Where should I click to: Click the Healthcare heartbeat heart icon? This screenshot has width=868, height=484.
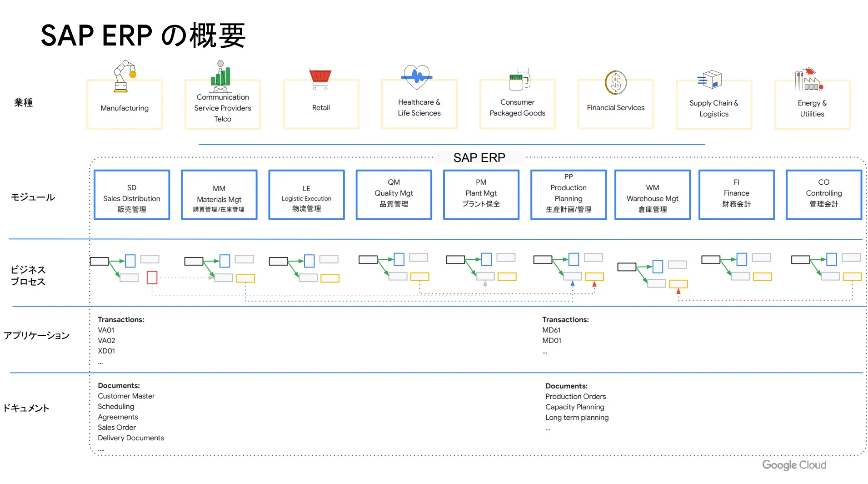[x=417, y=76]
